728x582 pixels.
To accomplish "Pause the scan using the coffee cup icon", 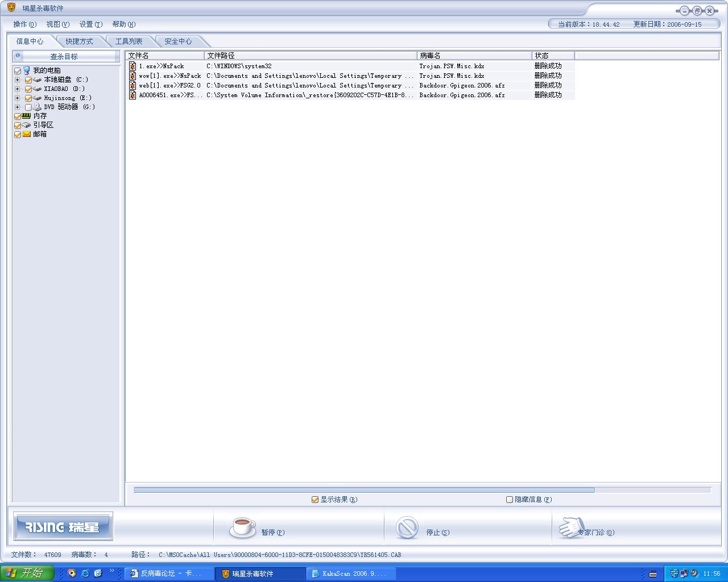I will tap(242, 527).
